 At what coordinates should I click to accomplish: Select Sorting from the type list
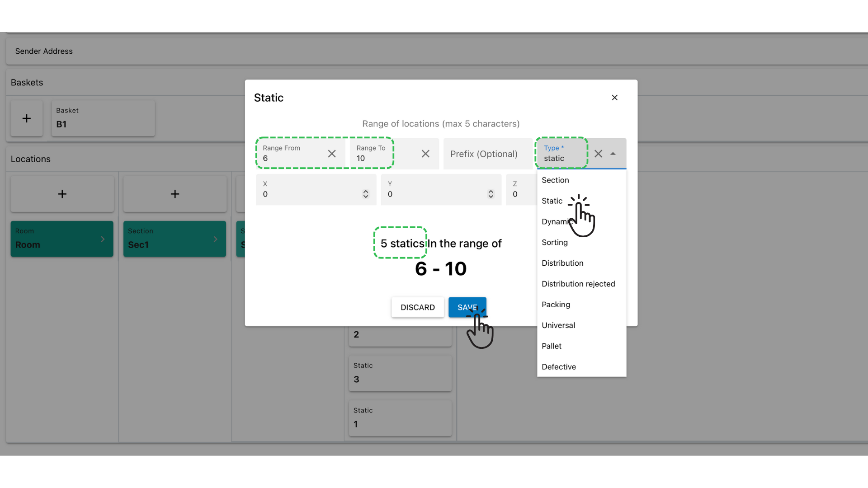555,242
